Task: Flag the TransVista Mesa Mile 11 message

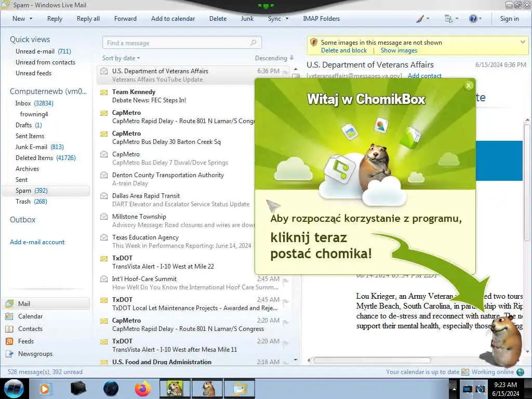Action: [x=286, y=343]
